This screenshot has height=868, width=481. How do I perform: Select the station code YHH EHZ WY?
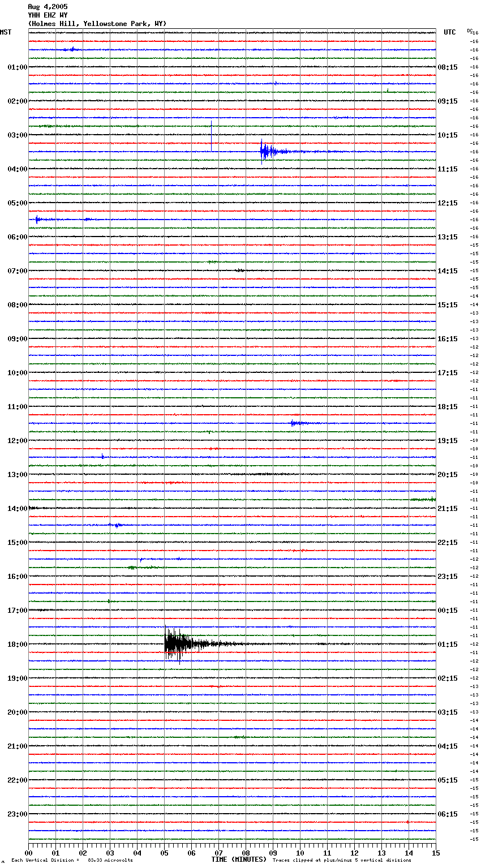pyautogui.click(x=48, y=15)
